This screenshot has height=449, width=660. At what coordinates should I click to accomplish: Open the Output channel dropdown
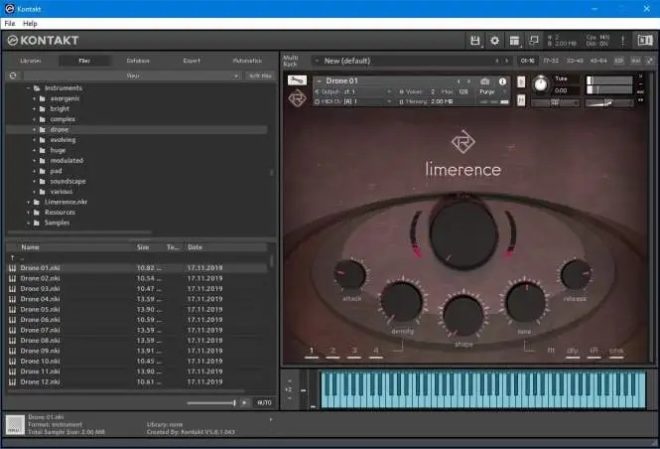354,92
